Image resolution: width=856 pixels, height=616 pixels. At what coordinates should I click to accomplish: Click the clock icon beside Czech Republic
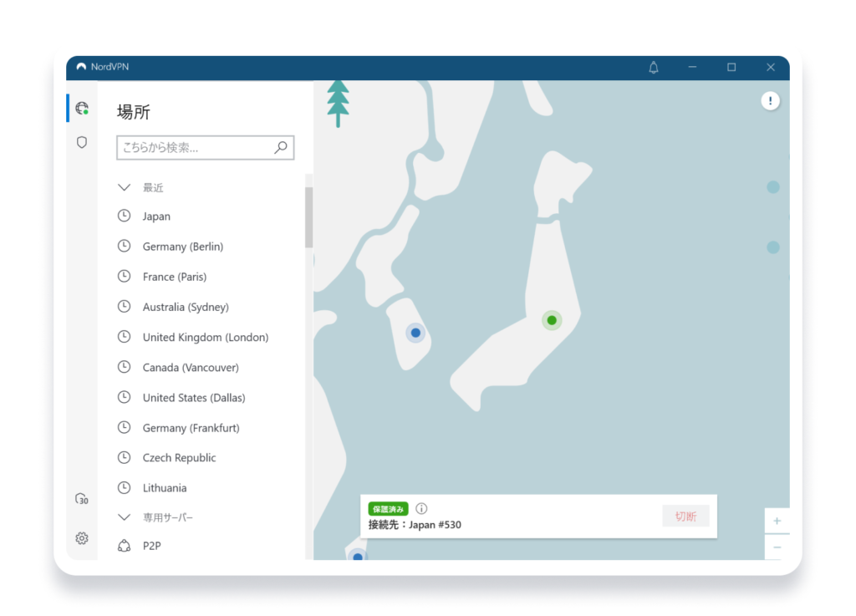pyautogui.click(x=125, y=457)
